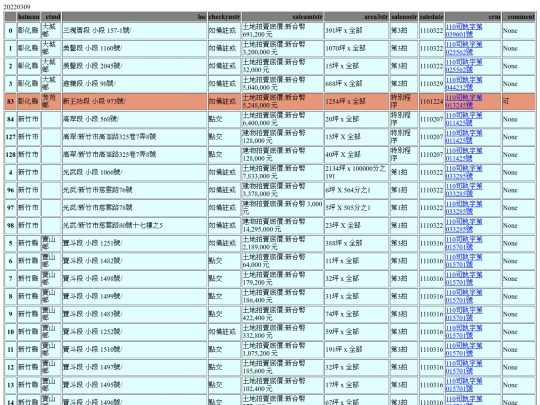
Task: Click the location cell ending '小段 2045號/'
Action: [x=135, y=66]
